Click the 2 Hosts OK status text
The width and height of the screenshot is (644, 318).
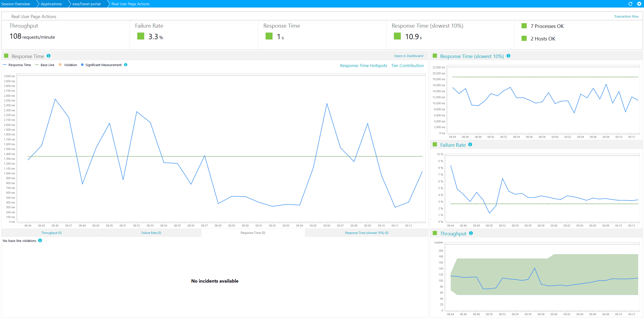pyautogui.click(x=543, y=39)
